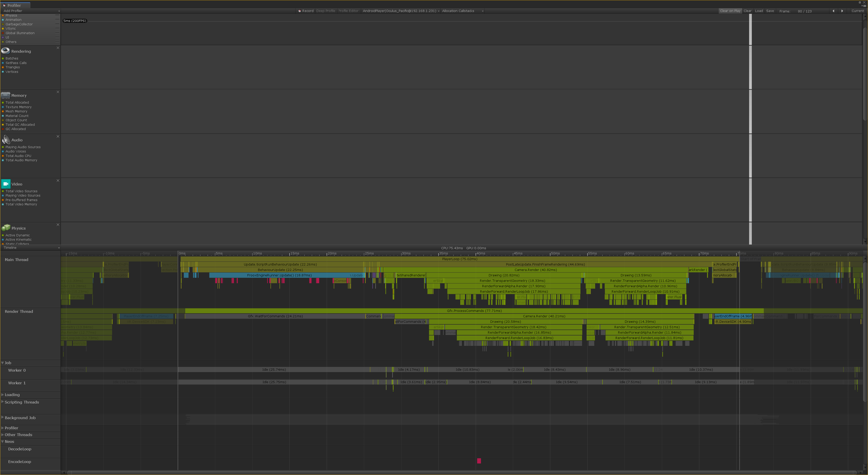
Task: Expand the Background Job group
Action: point(3,417)
